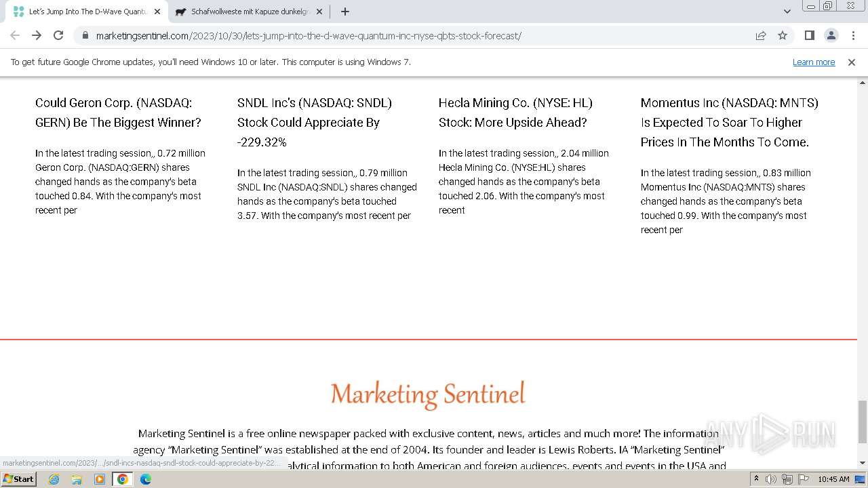Close the D-Wave Quantum tab
Screen dimensions: 868x488
[157, 12]
